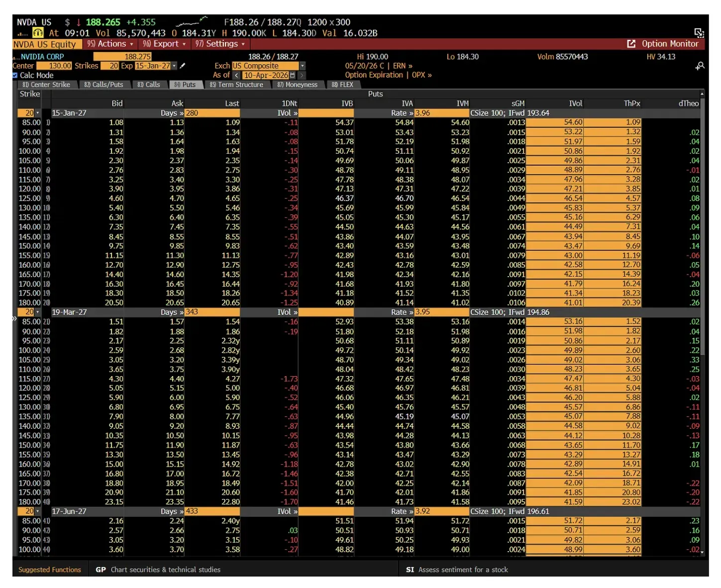
Task: Click the yellow panel clock icon beside the ticker
Action: click(37, 33)
